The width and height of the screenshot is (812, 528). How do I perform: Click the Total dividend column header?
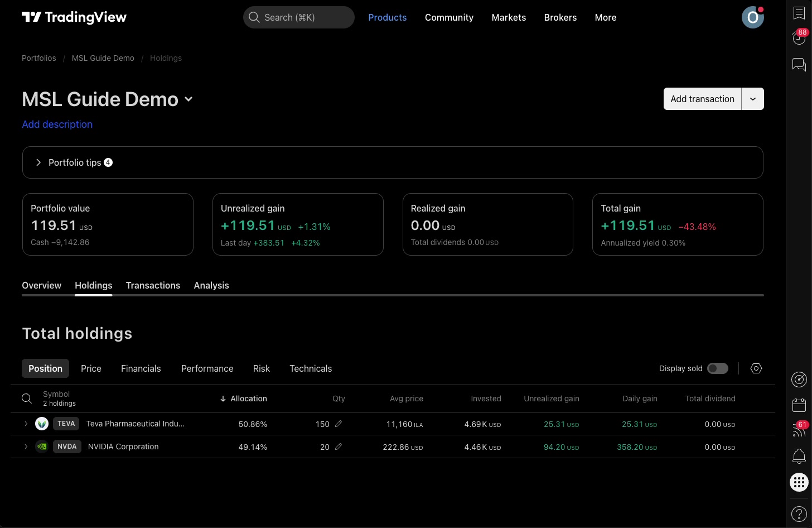click(x=710, y=399)
